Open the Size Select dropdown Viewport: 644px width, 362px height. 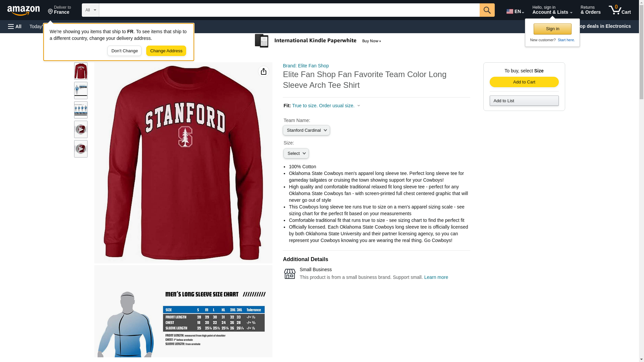click(296, 154)
